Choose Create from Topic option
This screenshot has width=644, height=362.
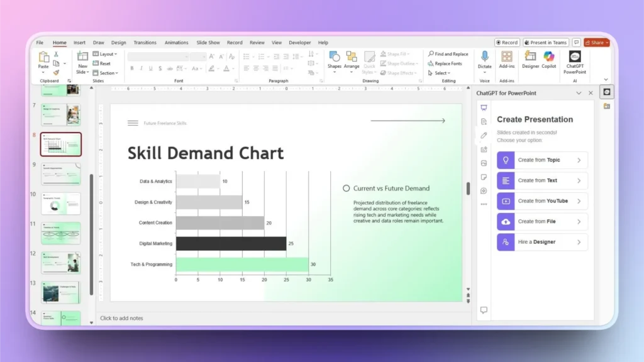coord(541,160)
